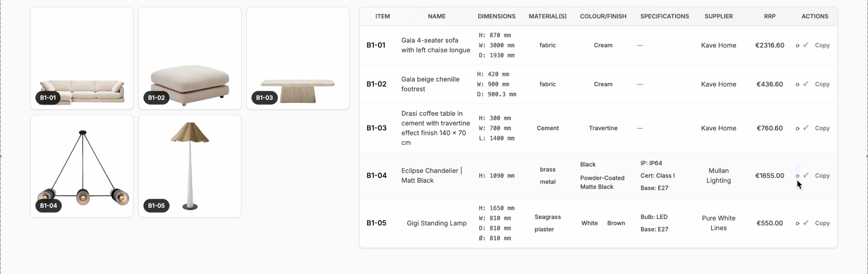Select the B1-05 standing lamp thumbnail
This screenshot has width=868, height=274.
(x=189, y=166)
